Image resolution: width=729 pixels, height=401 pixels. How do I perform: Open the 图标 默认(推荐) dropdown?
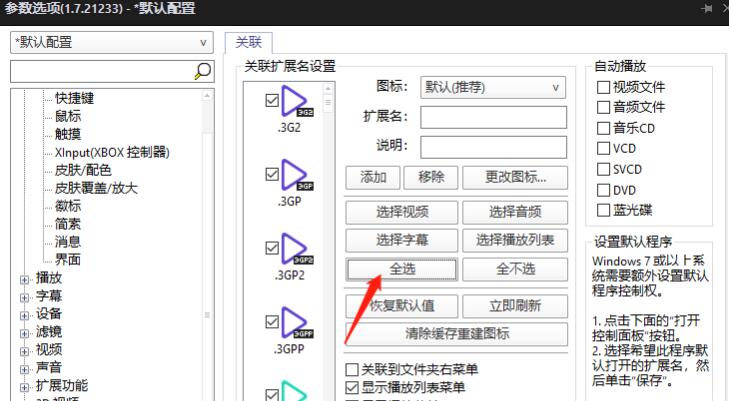[x=494, y=87]
